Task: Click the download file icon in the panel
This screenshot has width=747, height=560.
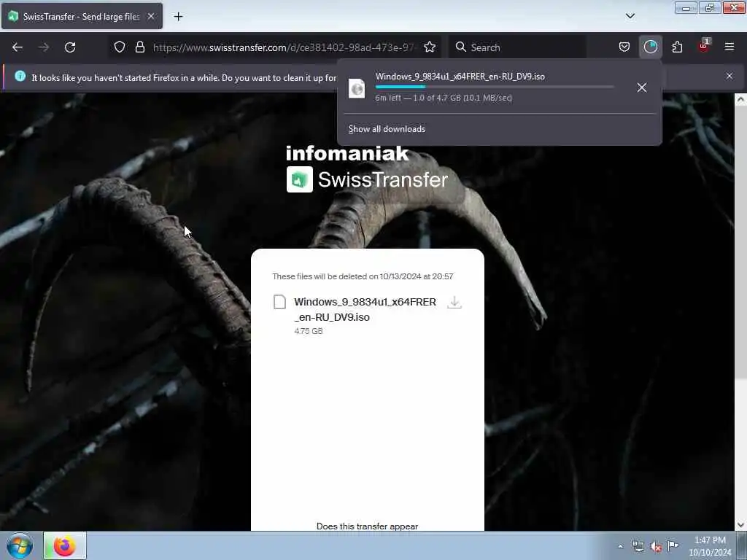Action: [357, 88]
